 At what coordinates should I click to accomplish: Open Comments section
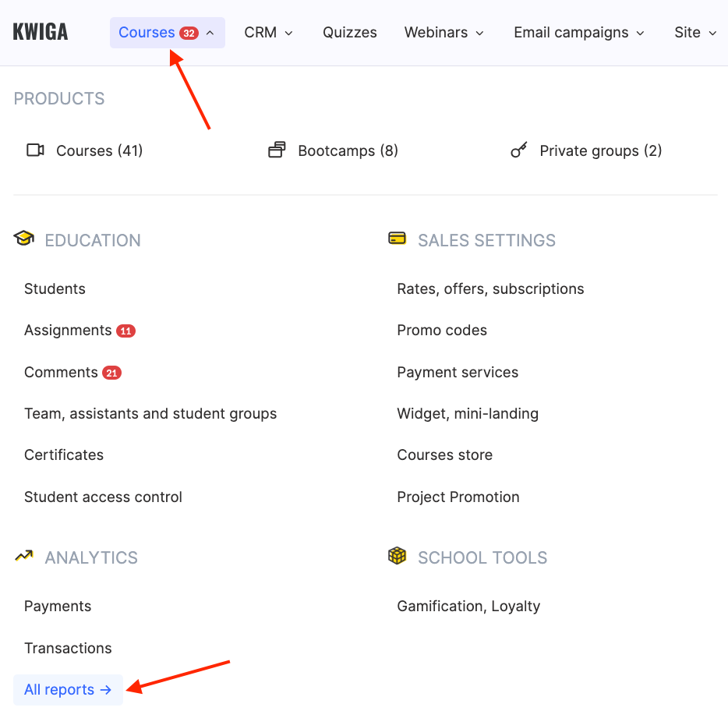coord(61,373)
